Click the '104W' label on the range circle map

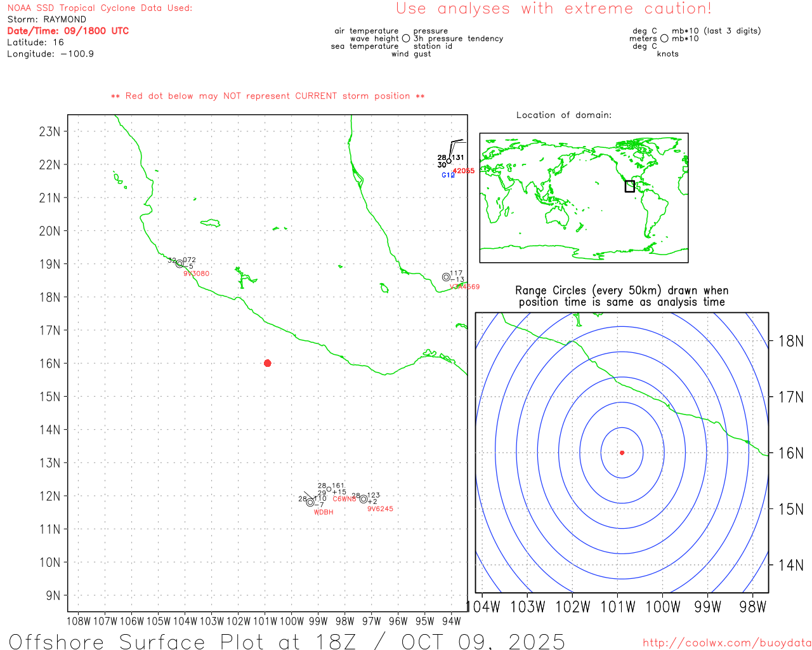483,607
